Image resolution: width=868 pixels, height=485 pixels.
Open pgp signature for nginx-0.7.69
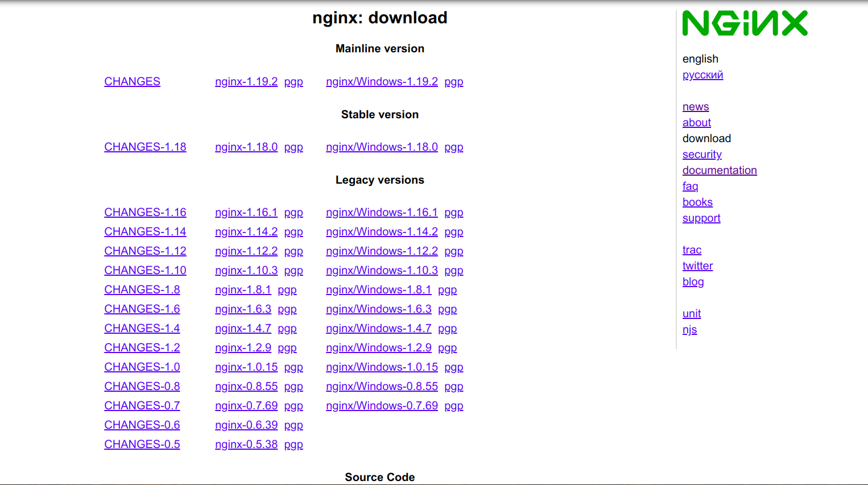coord(294,406)
